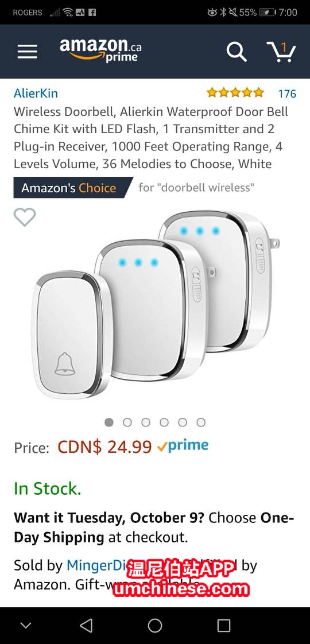Select the first product image dot

(x=109, y=422)
